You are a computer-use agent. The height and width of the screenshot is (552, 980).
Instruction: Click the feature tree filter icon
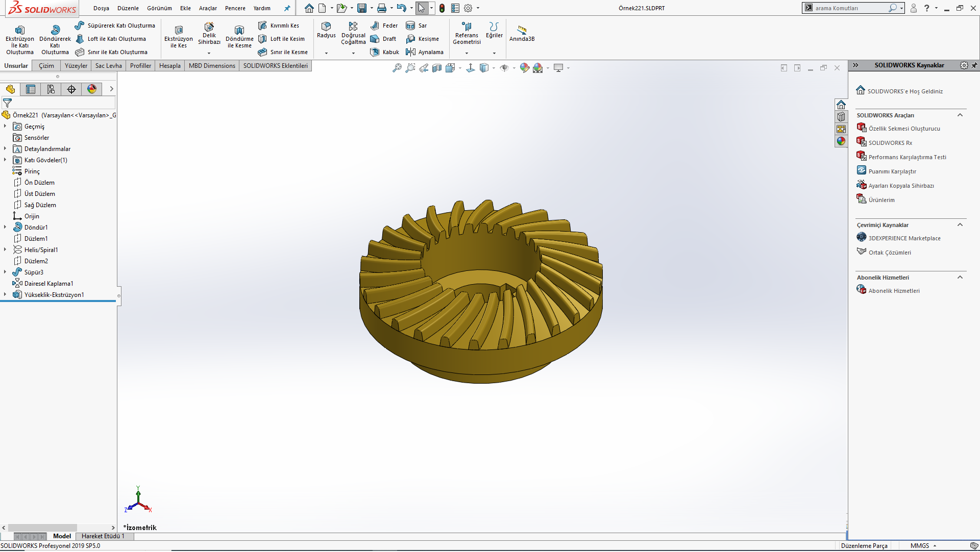click(x=7, y=103)
